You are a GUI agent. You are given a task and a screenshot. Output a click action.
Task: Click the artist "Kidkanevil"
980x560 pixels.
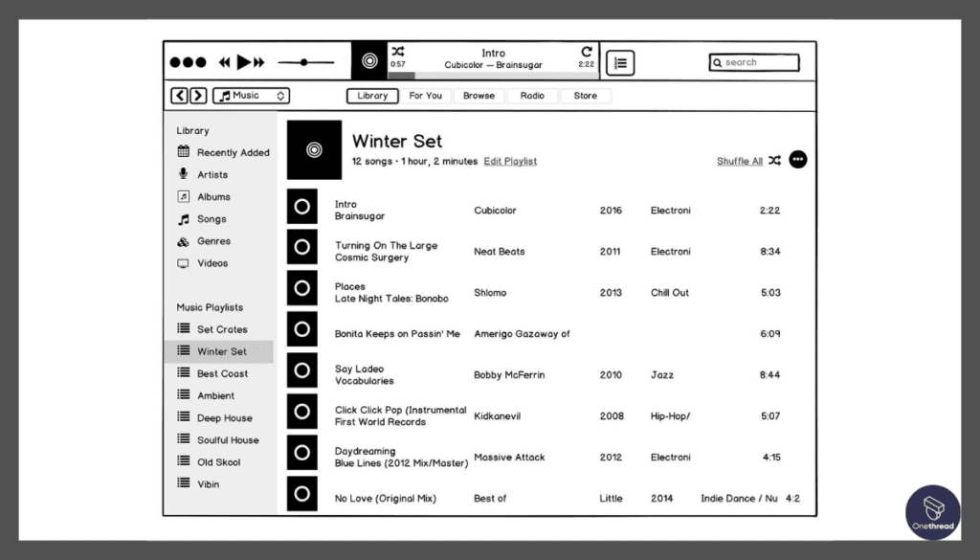coord(497,416)
